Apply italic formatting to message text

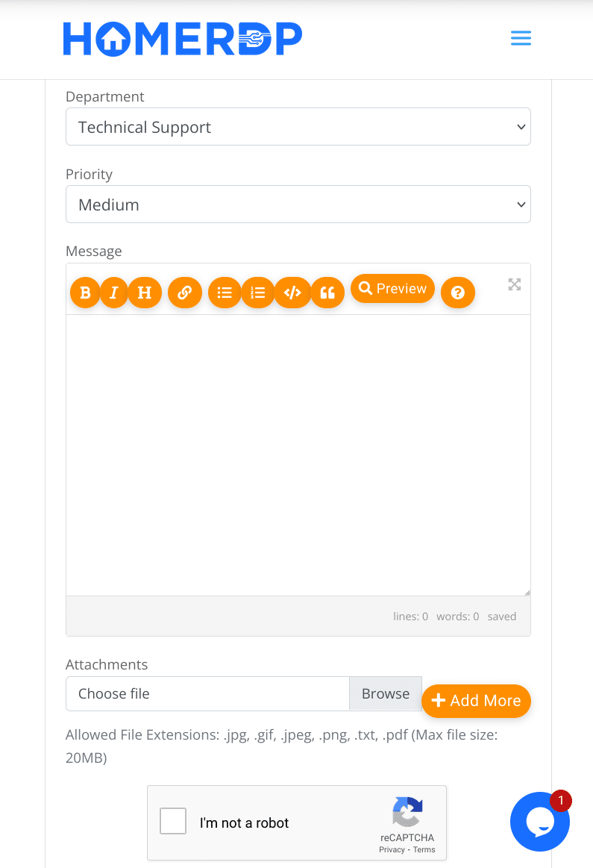click(x=114, y=293)
